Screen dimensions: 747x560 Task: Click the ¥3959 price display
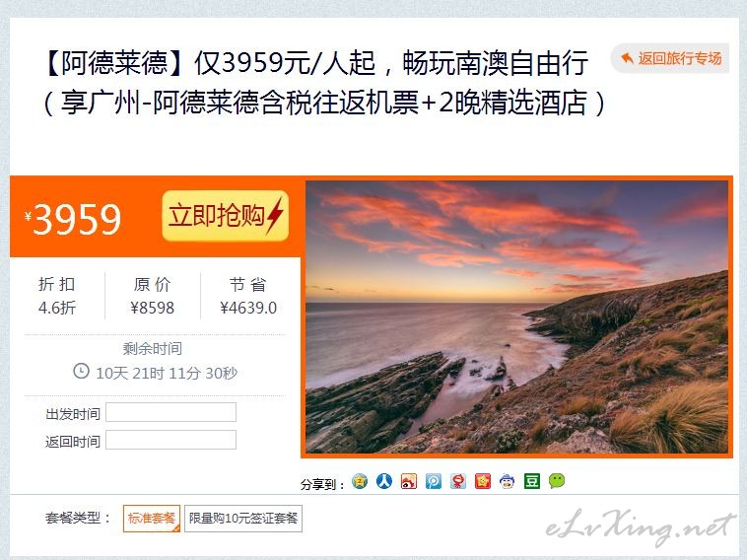[x=73, y=219]
